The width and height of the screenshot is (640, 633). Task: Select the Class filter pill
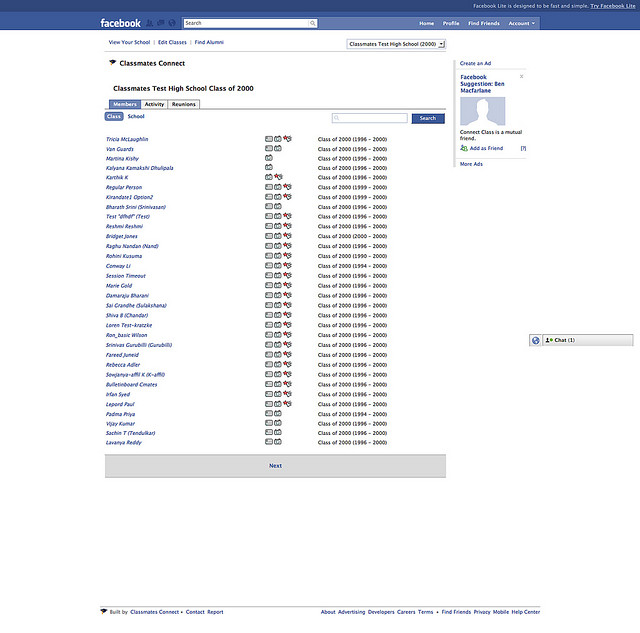click(114, 116)
